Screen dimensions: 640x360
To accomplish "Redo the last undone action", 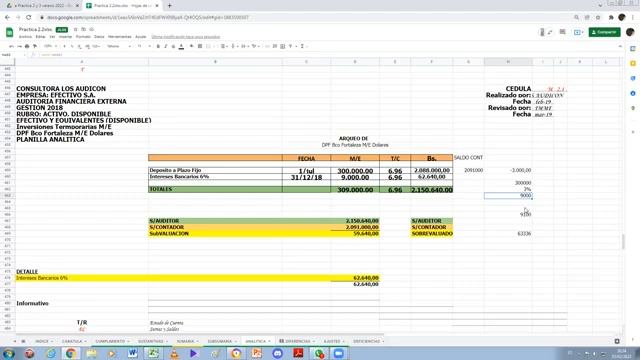I will click(19, 47).
